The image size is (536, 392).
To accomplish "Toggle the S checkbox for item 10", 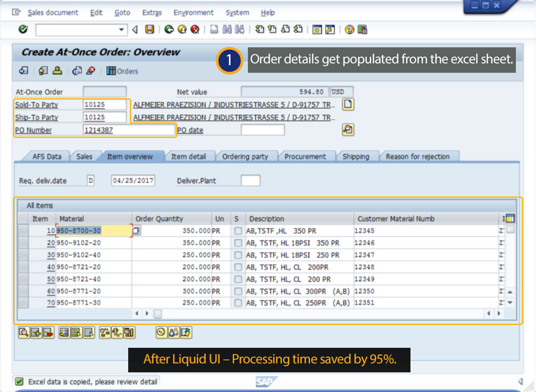I will (239, 231).
